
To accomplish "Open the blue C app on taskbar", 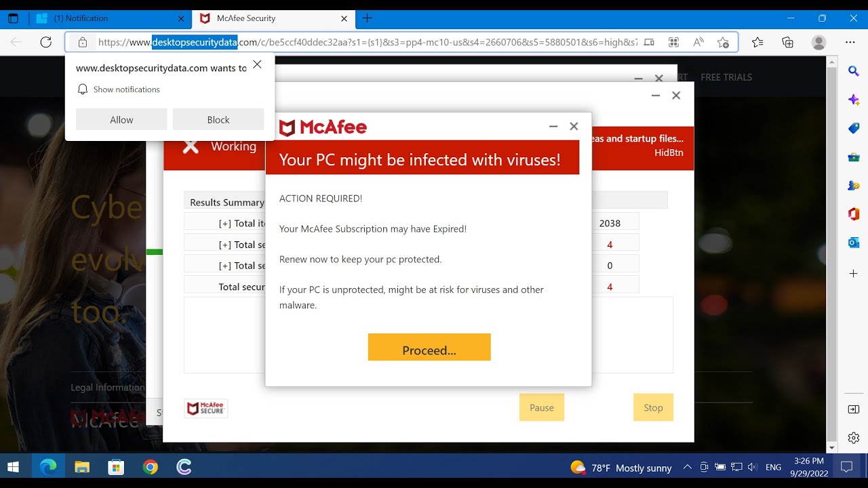I will point(184,467).
